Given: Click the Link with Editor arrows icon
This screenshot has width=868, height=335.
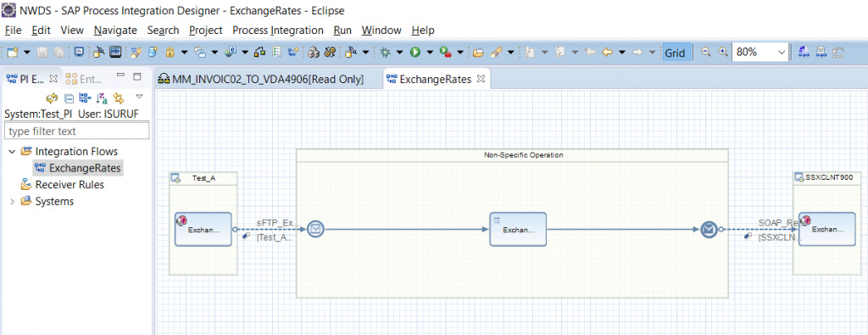Looking at the screenshot, I should 118,98.
